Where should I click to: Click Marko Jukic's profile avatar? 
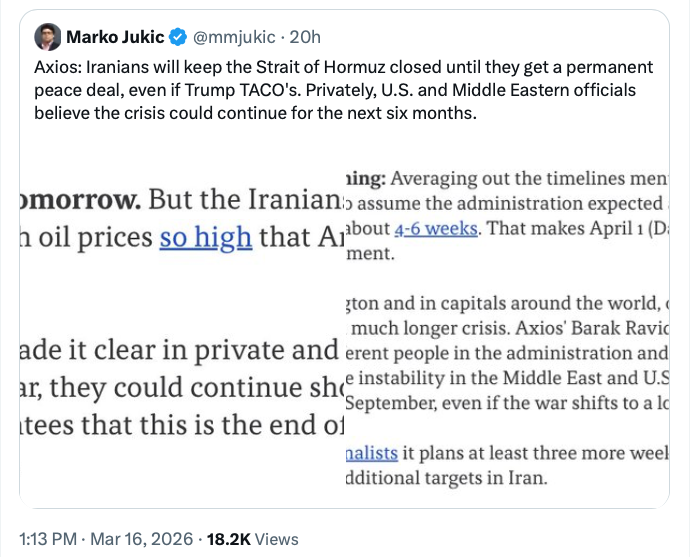pos(47,38)
